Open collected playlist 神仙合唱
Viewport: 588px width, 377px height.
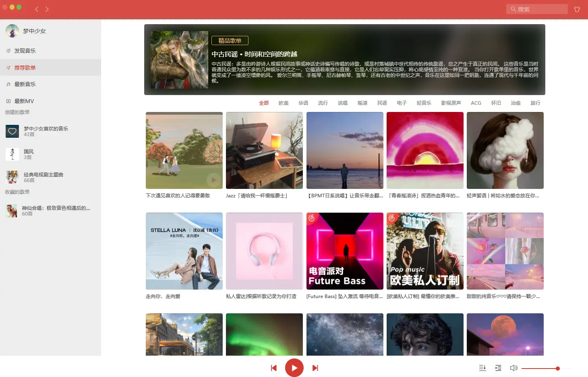click(50, 211)
